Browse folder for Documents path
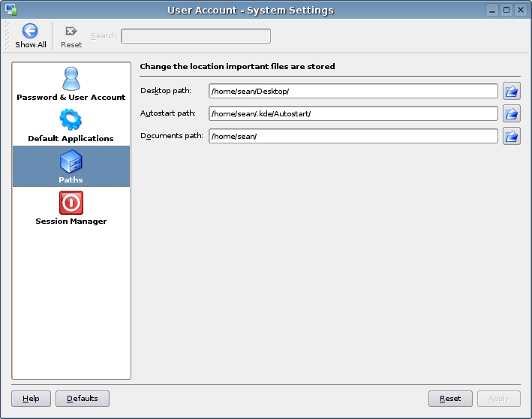Screen dimensions: 532x419 (511, 136)
